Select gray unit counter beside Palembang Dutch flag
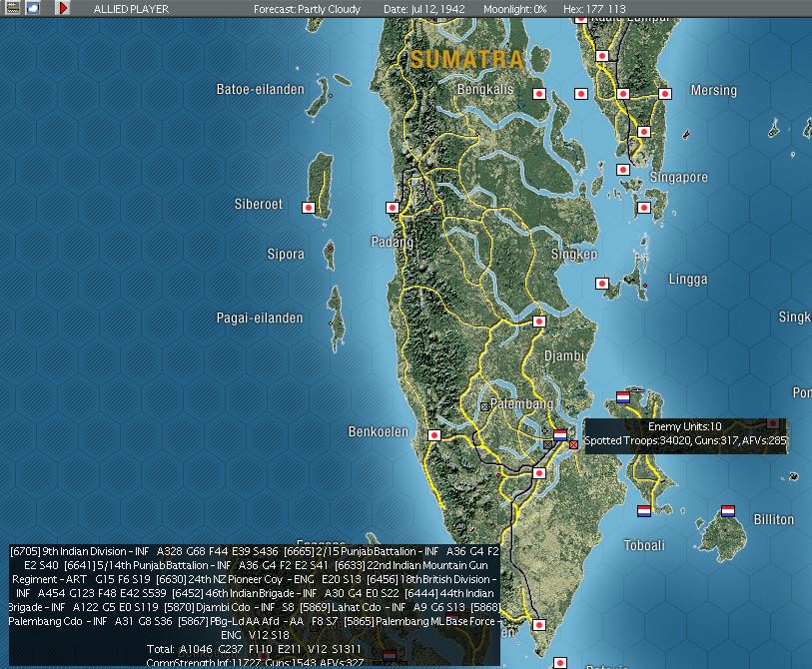812x669 pixels. pyautogui.click(x=548, y=444)
